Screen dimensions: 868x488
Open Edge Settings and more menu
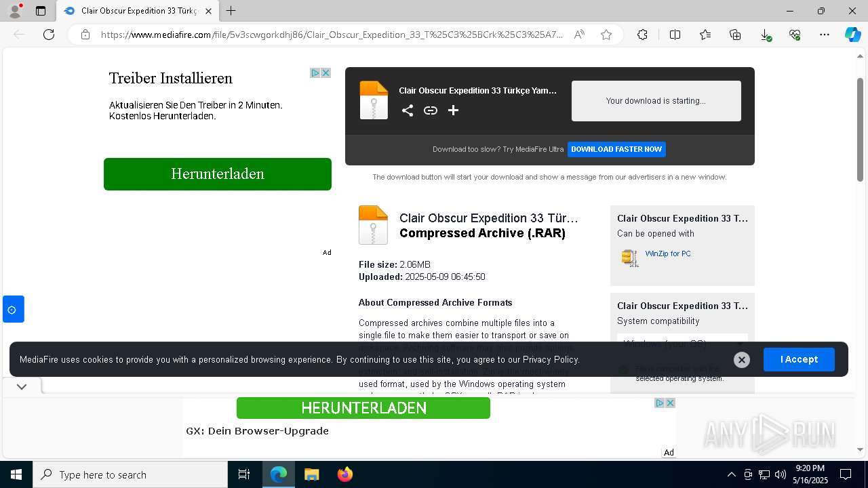[x=825, y=35]
